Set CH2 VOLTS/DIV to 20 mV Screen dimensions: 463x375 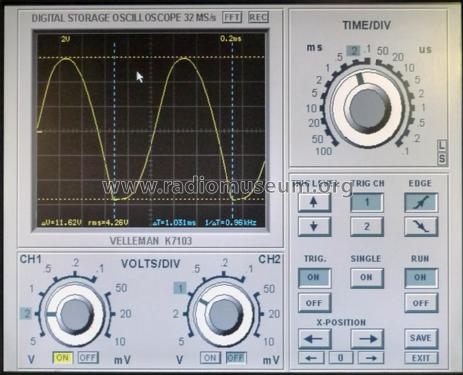point(274,314)
